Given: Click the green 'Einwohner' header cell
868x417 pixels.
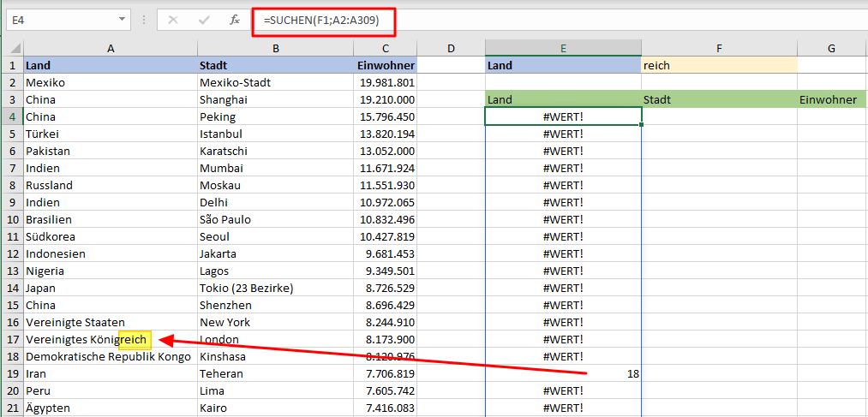Looking at the screenshot, I should [x=831, y=99].
